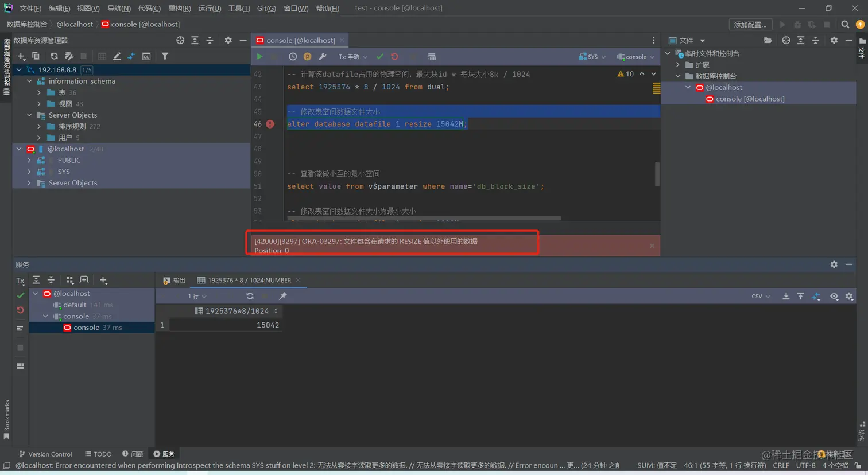The height and width of the screenshot is (475, 868).
Task: Collapse all in database explorer header
Action: [x=210, y=40]
